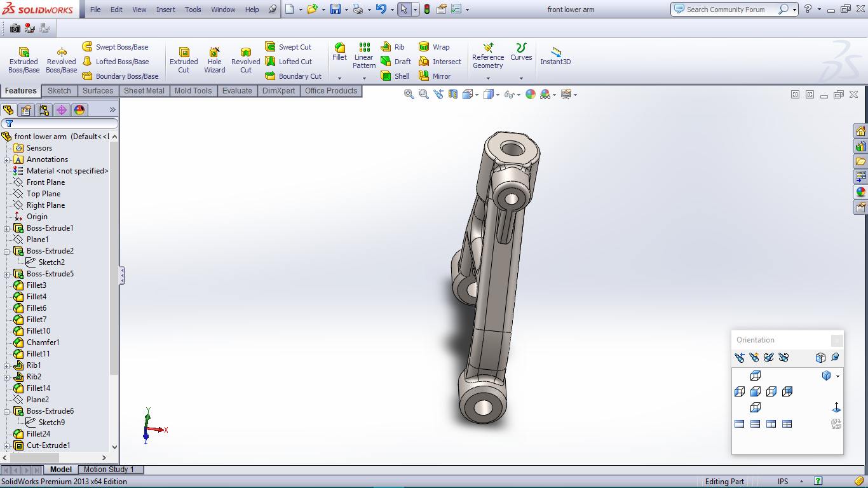
Task: Toggle the feature tree filter icon
Action: pyautogui.click(x=9, y=123)
